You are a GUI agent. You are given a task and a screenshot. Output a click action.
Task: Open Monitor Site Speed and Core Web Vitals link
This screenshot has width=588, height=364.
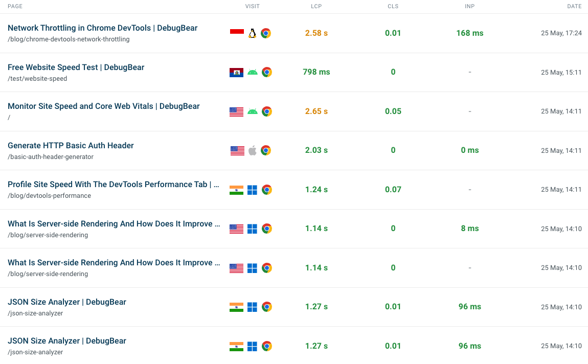point(103,106)
